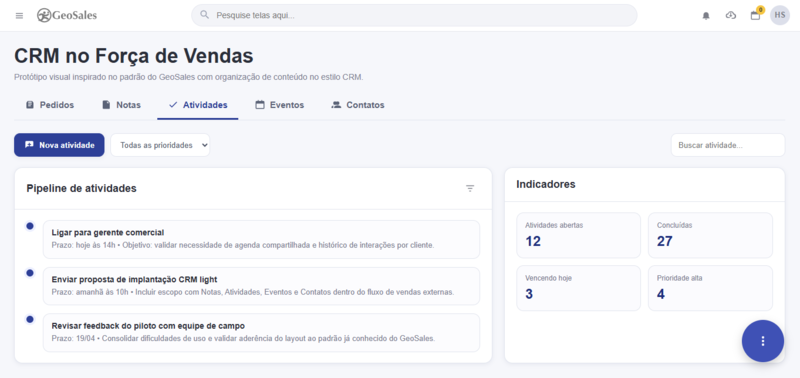Focus the Pesquise telas aqui search field
The image size is (800, 378).
click(414, 15)
